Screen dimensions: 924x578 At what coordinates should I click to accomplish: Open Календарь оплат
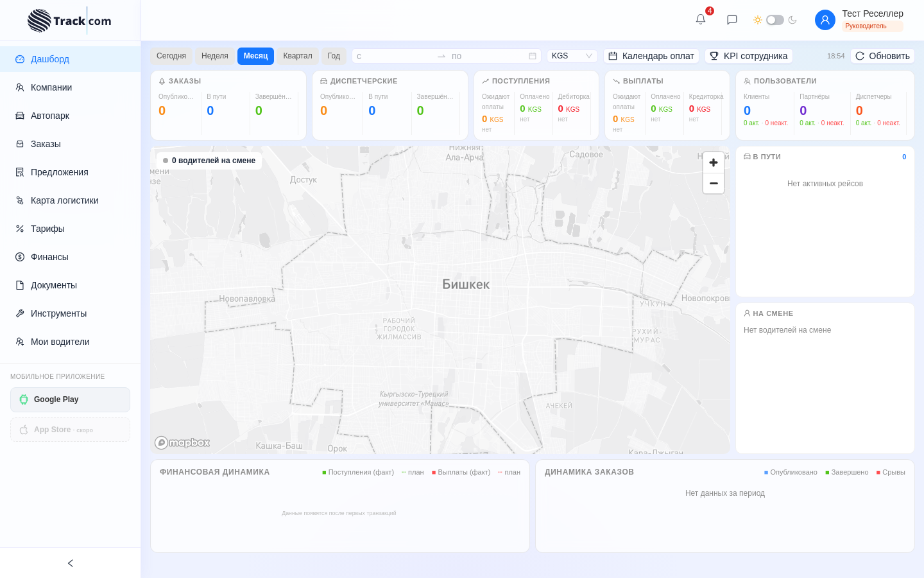pyautogui.click(x=651, y=56)
